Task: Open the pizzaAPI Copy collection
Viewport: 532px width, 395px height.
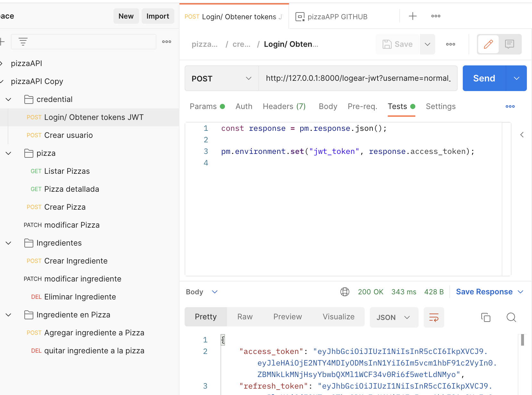Action: pos(37,81)
